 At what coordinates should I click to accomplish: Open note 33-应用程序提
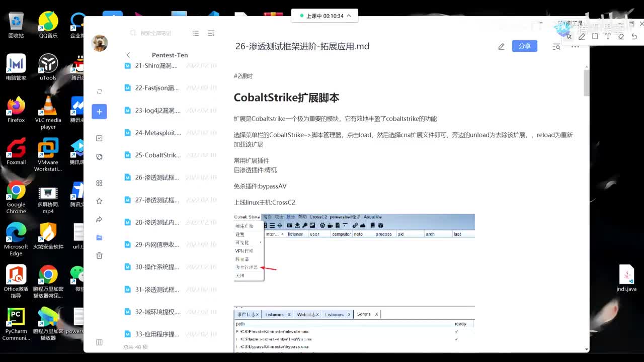(x=170, y=334)
